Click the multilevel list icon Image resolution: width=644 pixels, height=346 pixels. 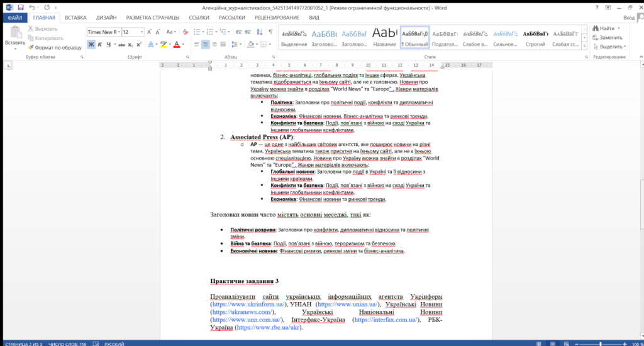(x=223, y=32)
